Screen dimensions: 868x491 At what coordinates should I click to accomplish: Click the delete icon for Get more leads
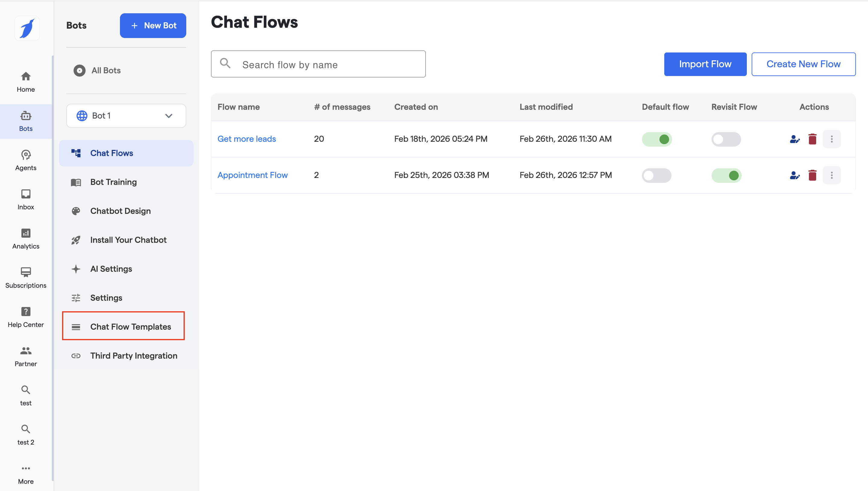pyautogui.click(x=812, y=139)
